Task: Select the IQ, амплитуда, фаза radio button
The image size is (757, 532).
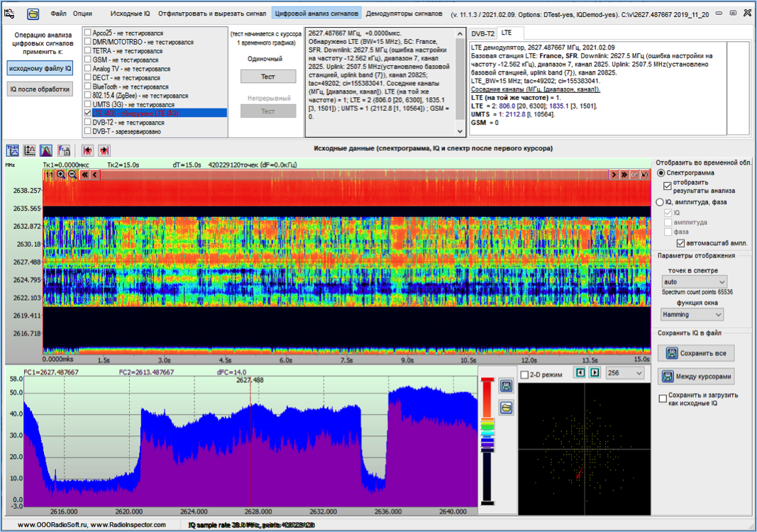Action: click(661, 202)
